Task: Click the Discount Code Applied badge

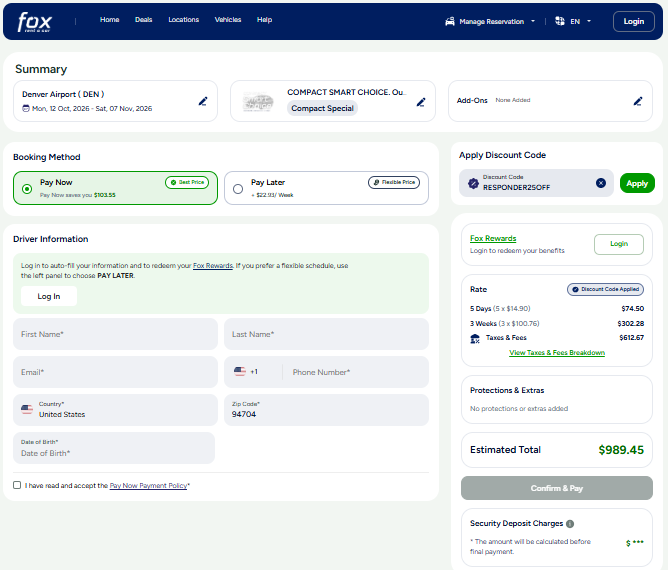Action: [x=605, y=289]
